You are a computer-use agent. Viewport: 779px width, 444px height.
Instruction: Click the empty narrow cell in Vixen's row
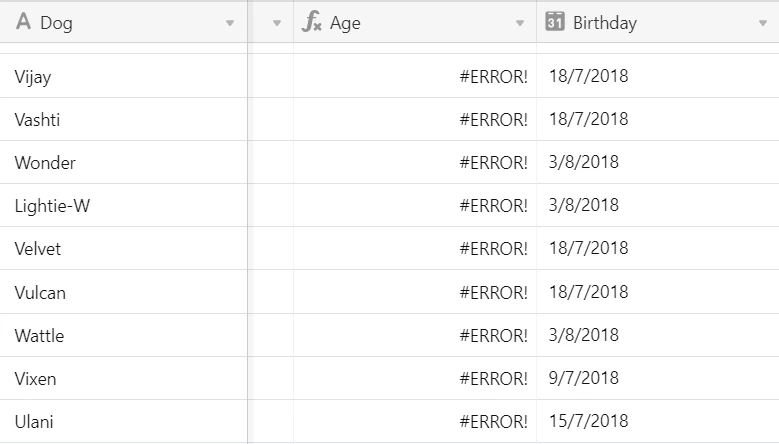(271, 378)
